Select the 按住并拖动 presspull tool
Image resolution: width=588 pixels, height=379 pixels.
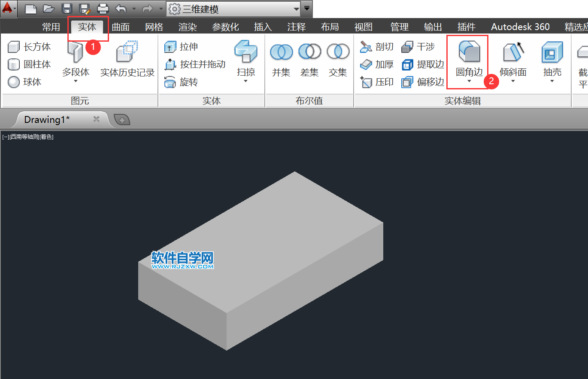[195, 64]
